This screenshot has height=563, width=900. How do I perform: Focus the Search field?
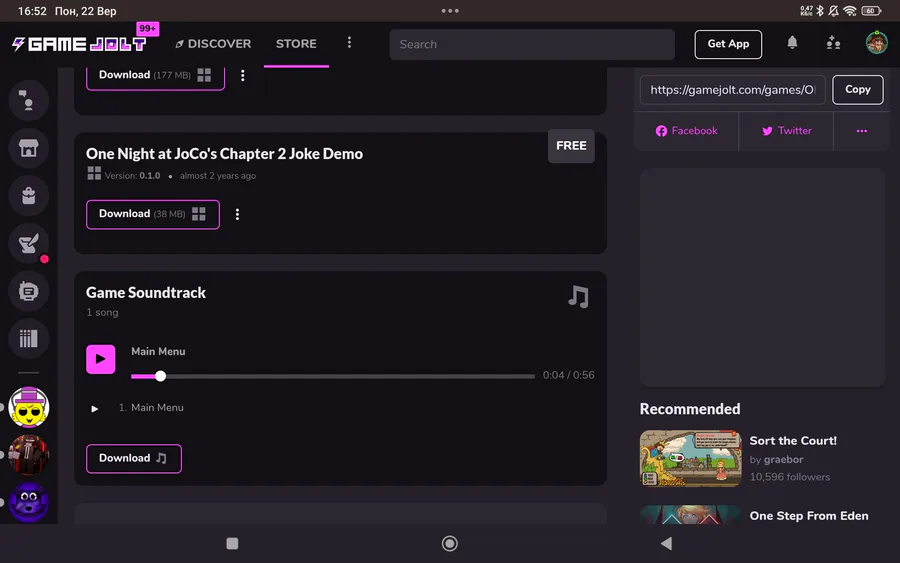[x=532, y=44]
